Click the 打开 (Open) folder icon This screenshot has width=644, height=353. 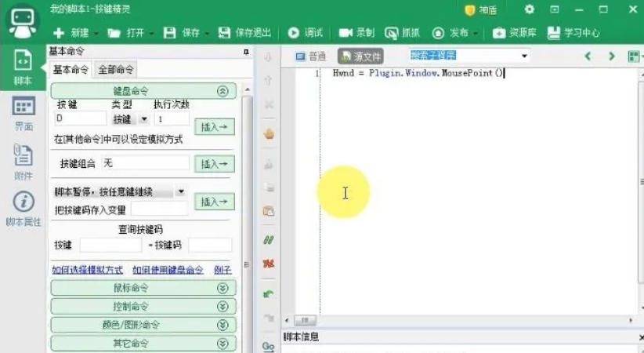click(x=114, y=33)
